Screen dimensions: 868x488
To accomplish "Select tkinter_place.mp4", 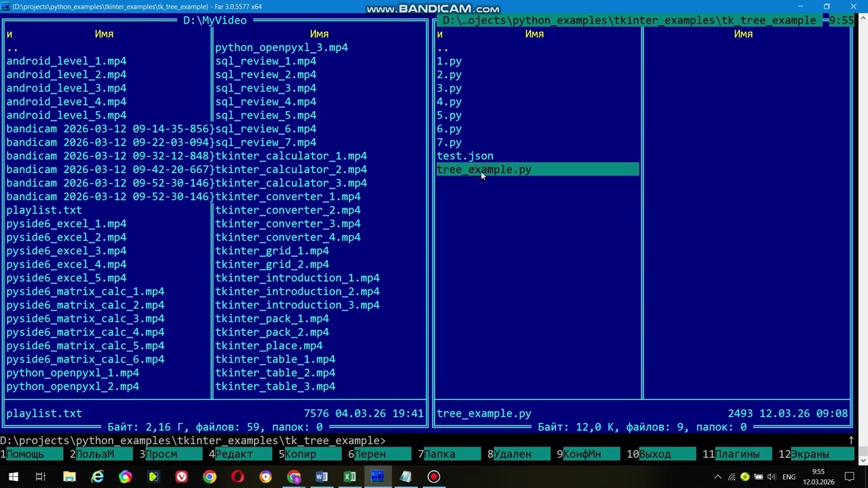I will pos(269,346).
